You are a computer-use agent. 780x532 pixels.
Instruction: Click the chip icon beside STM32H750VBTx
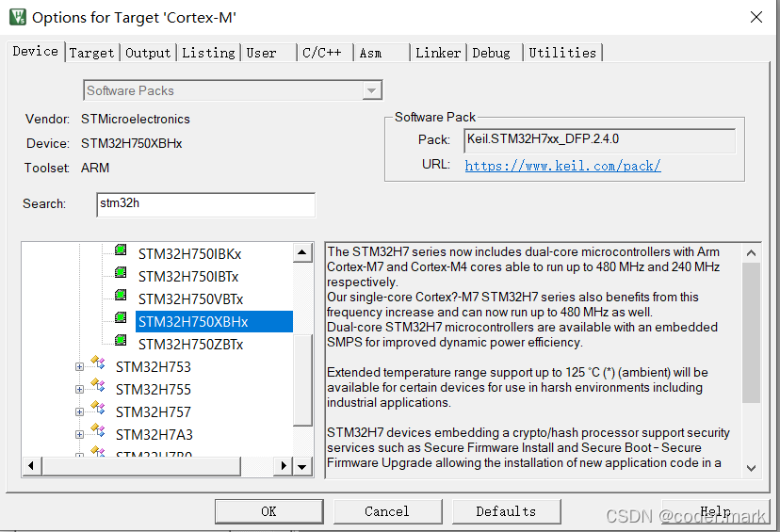(x=121, y=296)
